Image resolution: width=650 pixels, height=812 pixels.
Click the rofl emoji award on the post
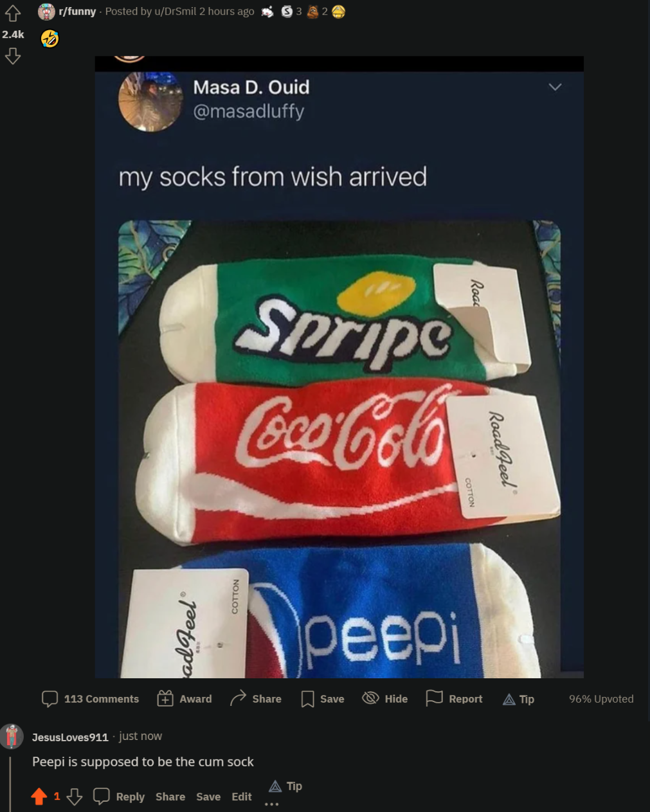tap(50, 39)
